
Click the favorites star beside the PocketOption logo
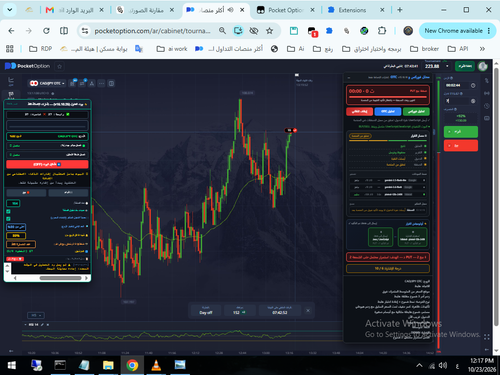pyautogui.click(x=60, y=66)
